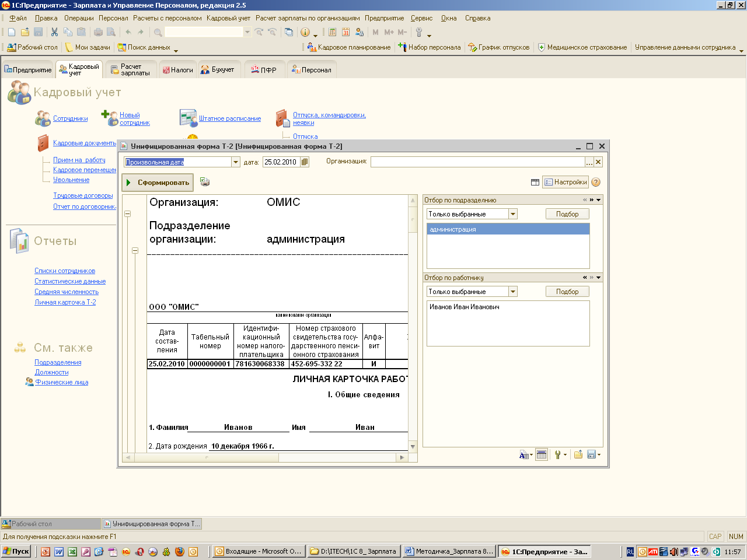747x560 pixels.
Task: Open the Сотрудники link
Action: tap(70, 118)
